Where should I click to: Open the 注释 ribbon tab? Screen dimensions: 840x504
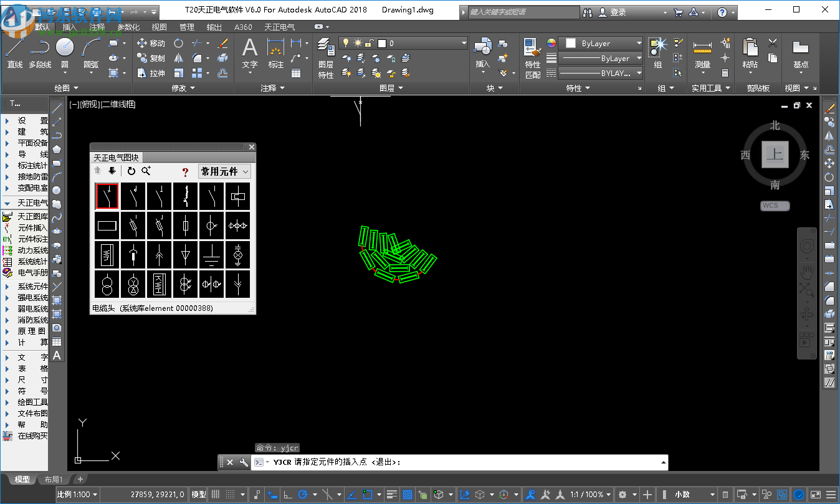tap(97, 27)
